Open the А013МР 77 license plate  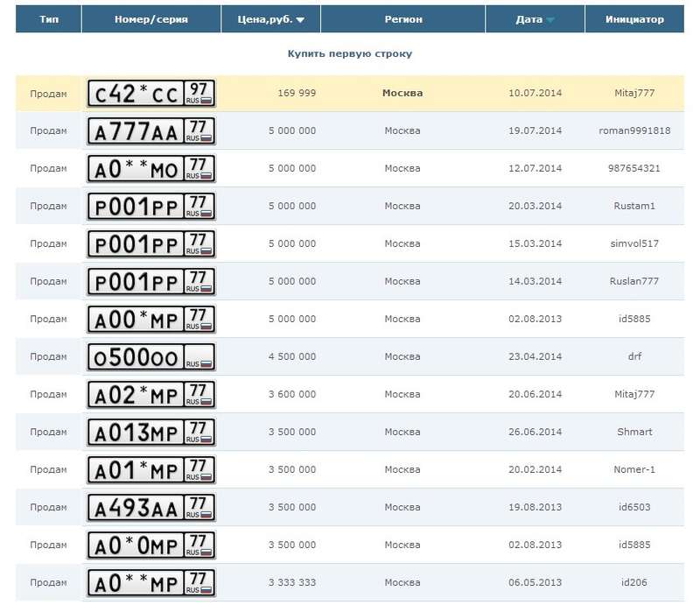tap(151, 432)
